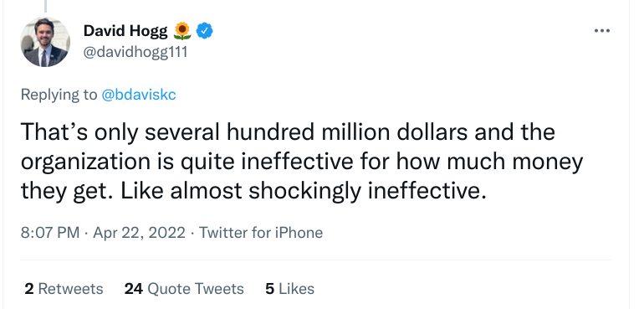View the 5 Likes list
Image resolution: width=644 pixels, height=309 pixels.
(x=290, y=289)
